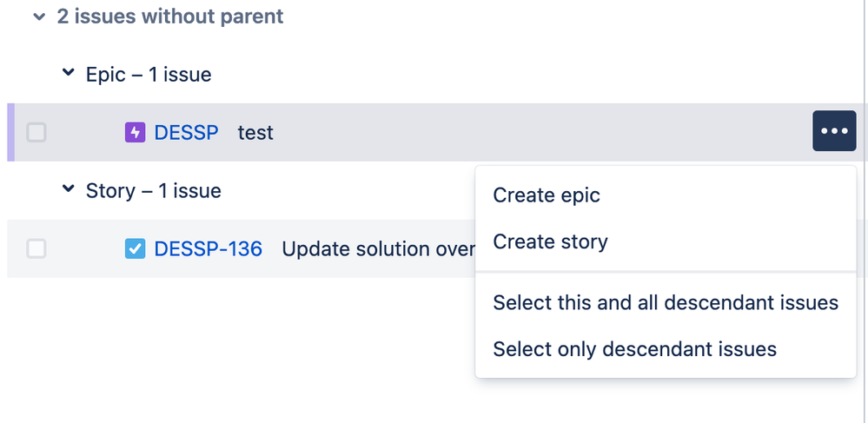Click the 'Update solution over' summary text
The image size is (868, 423).
[x=378, y=248]
